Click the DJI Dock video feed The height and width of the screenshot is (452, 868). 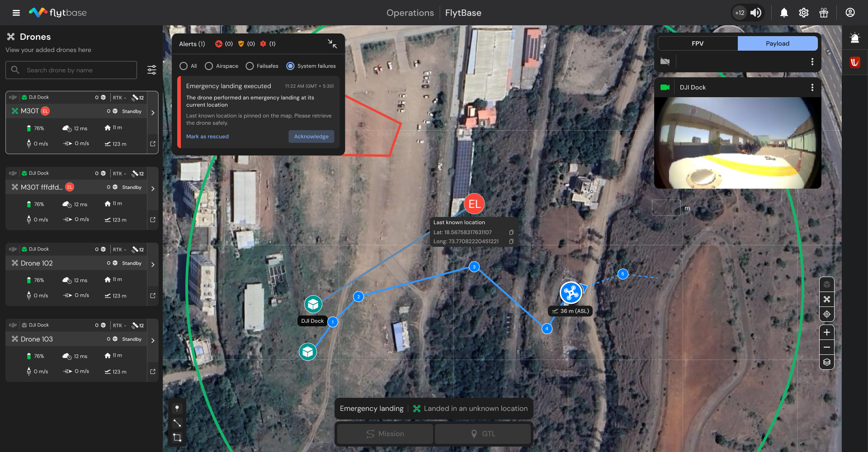click(x=738, y=143)
